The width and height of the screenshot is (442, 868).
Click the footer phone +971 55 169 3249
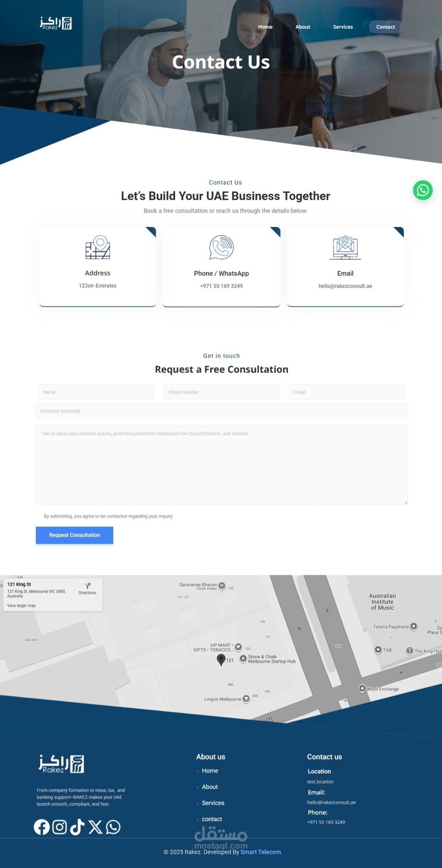point(326,822)
